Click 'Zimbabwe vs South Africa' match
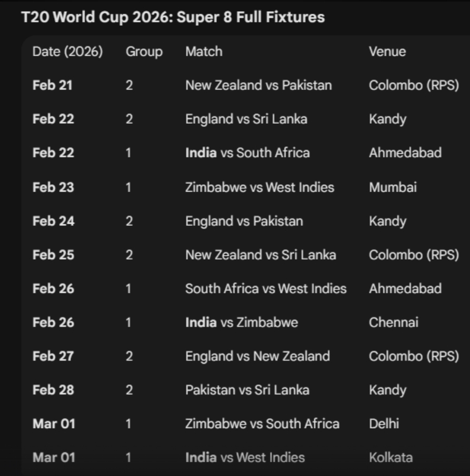 tap(262, 424)
